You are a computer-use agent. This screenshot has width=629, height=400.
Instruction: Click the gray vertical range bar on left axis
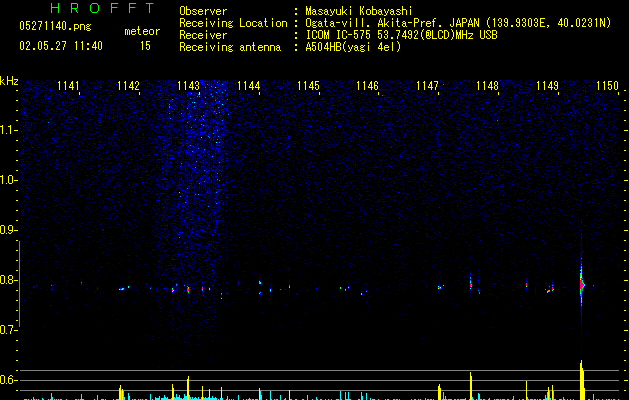click(x=19, y=284)
